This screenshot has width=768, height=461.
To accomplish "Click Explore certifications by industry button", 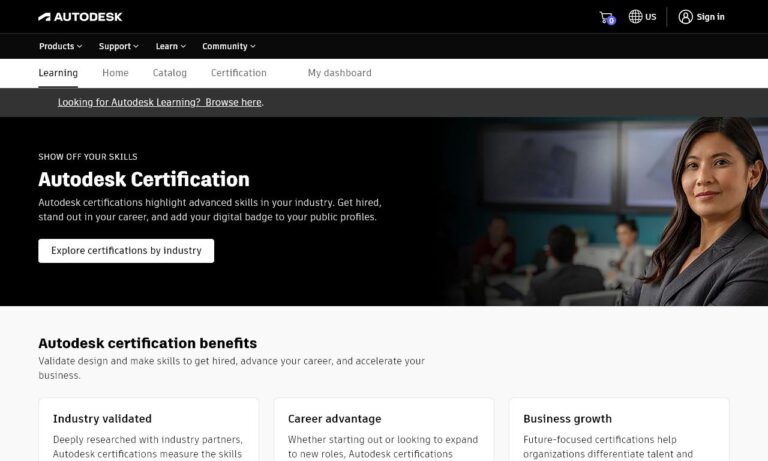I will point(126,251).
